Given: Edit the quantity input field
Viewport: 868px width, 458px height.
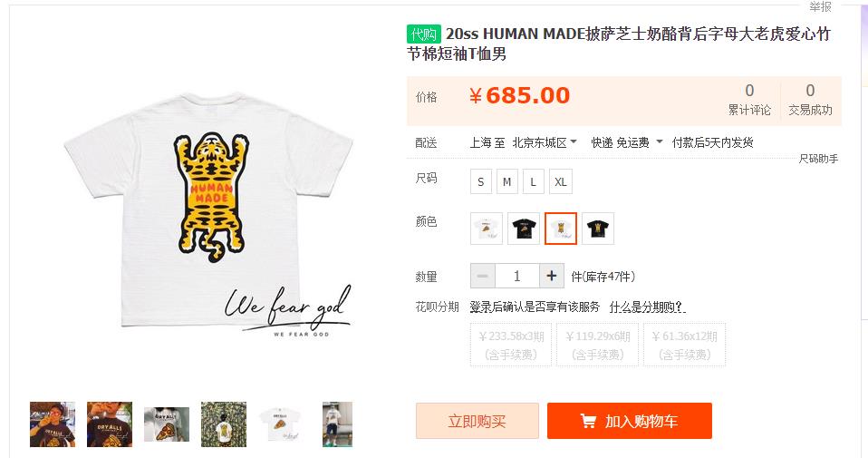Looking at the screenshot, I should point(517,276).
